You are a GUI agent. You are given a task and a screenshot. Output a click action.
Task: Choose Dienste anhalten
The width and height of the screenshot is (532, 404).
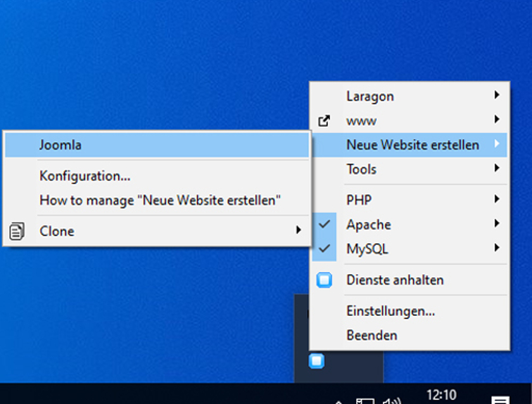(409, 280)
